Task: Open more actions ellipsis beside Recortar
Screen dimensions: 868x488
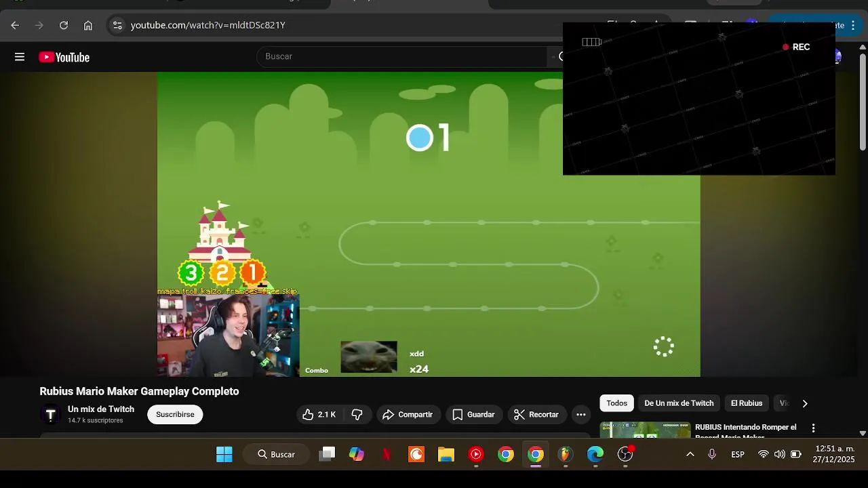Action: click(x=581, y=414)
